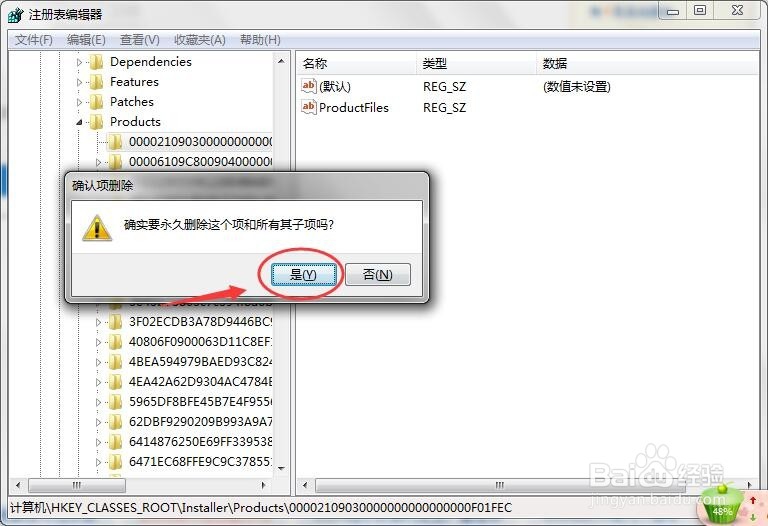
Task: Open the 编辑(E) menu
Action: [86, 40]
